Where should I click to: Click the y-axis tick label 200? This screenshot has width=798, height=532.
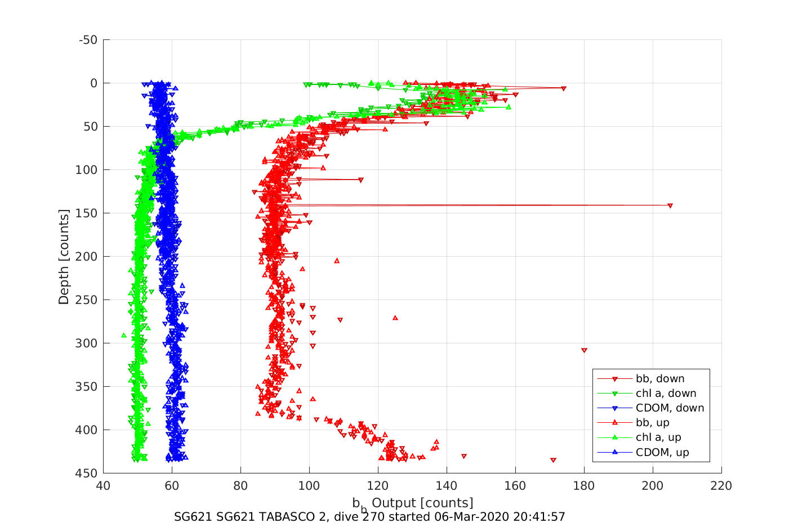click(x=86, y=257)
